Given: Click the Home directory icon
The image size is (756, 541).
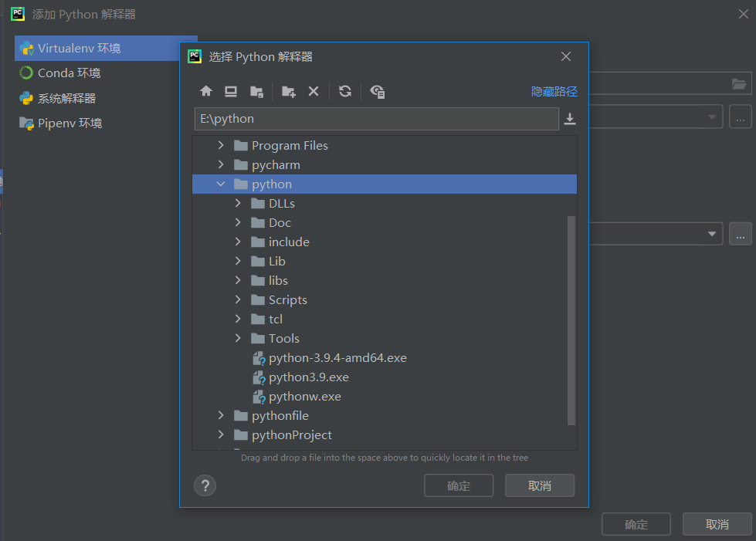Looking at the screenshot, I should pos(206,91).
